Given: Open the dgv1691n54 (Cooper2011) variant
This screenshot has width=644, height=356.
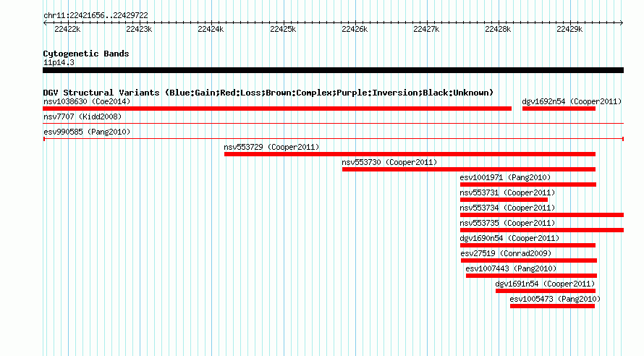Looking at the screenshot, I should (545, 284).
